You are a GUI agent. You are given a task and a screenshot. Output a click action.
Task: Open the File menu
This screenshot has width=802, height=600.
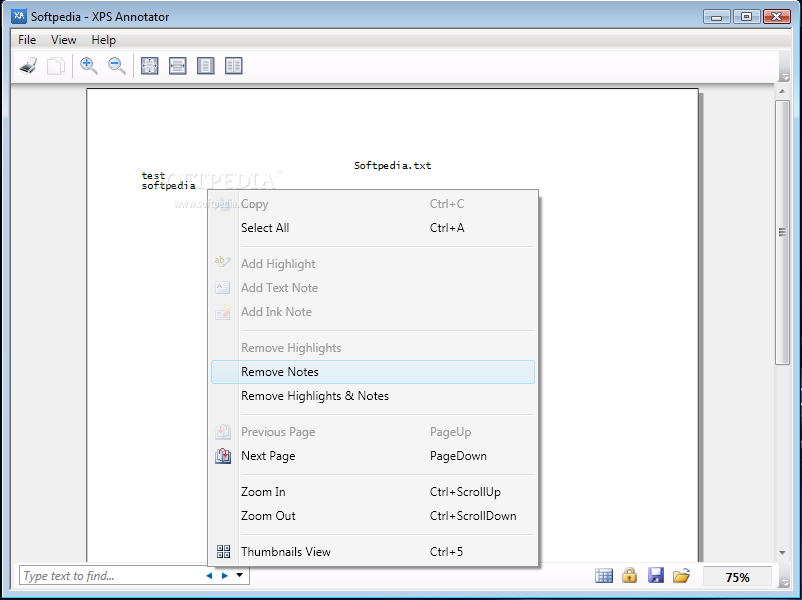(27, 40)
